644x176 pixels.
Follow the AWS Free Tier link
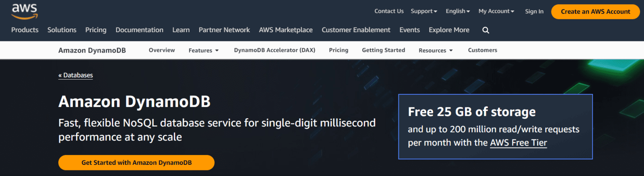pyautogui.click(x=518, y=143)
